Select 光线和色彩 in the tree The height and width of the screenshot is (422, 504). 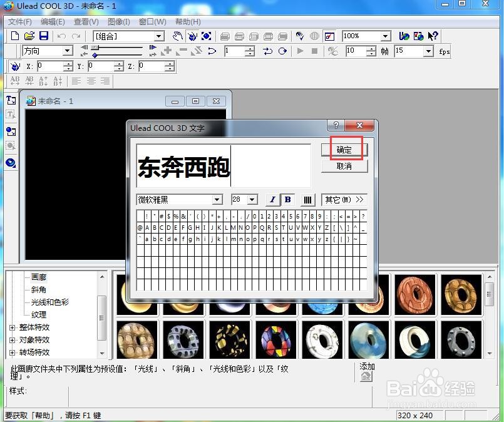tap(50, 302)
